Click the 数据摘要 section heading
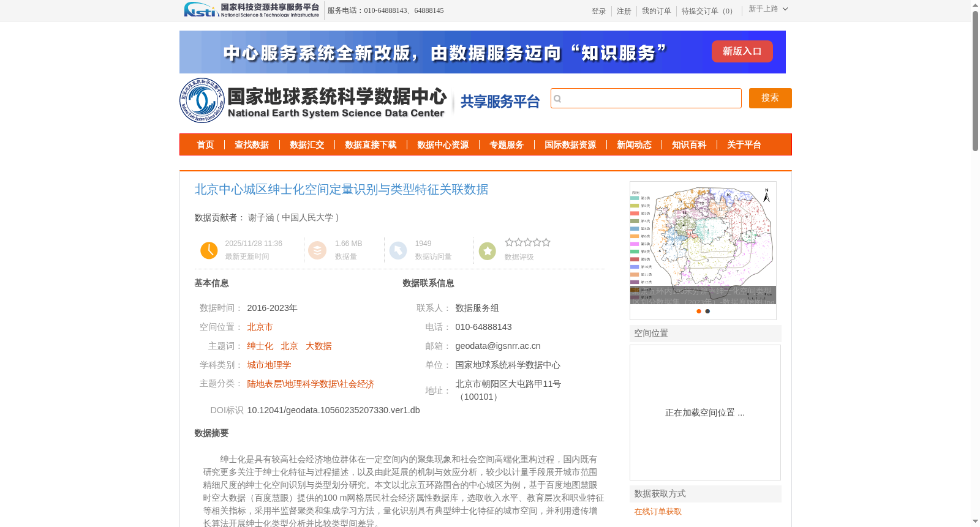This screenshot has width=980, height=527. coord(211,433)
